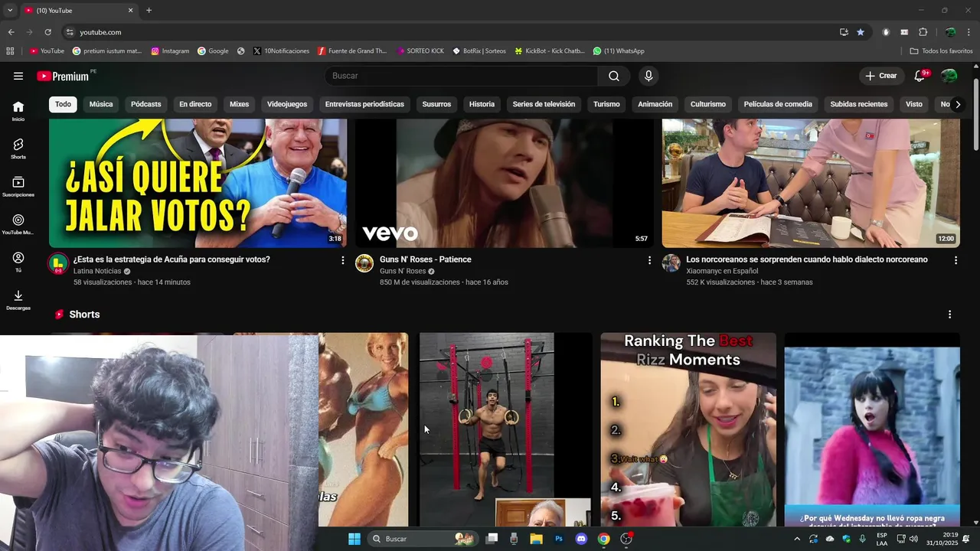The image size is (980, 551).
Task: Open the Wednesday ropa negra short
Action: click(872, 429)
